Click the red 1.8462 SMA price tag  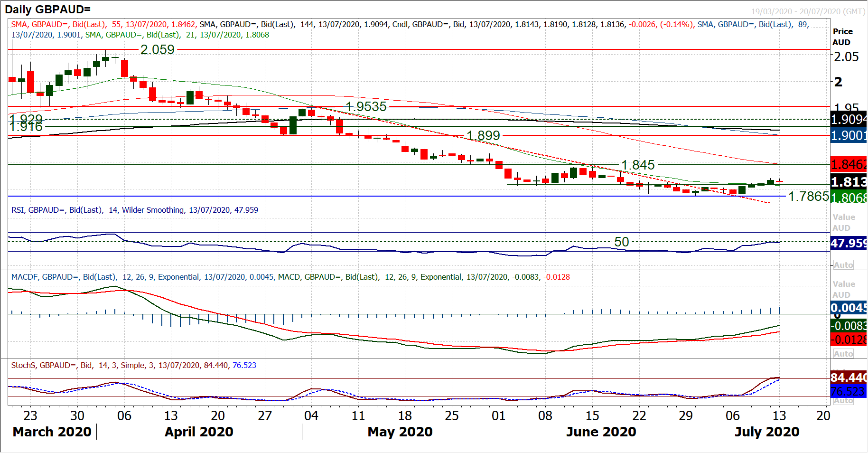coord(849,164)
